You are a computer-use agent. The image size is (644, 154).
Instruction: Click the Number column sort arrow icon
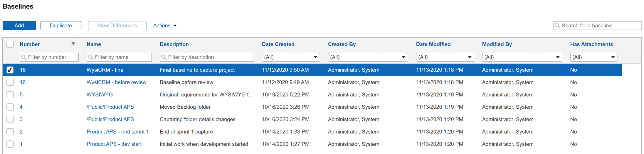[x=73, y=44]
